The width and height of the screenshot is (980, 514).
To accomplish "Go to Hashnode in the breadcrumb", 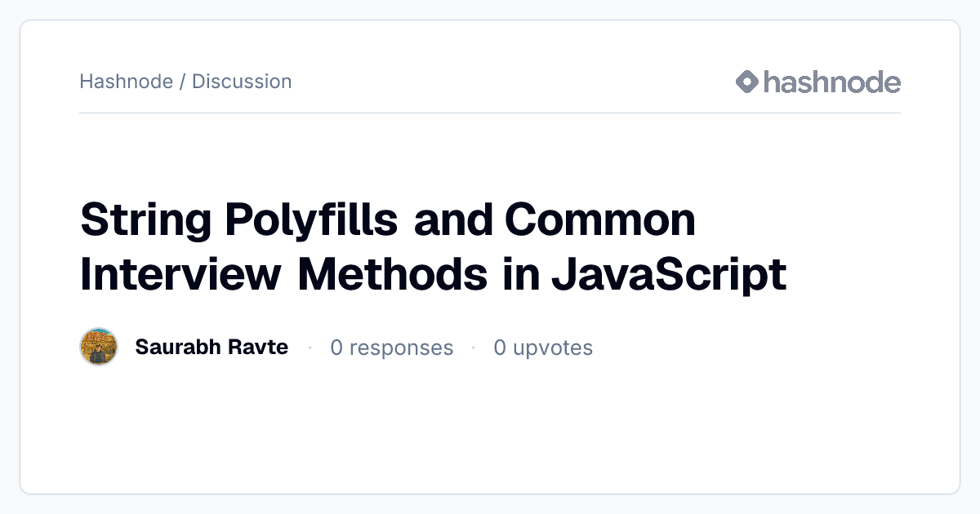I will click(x=126, y=82).
